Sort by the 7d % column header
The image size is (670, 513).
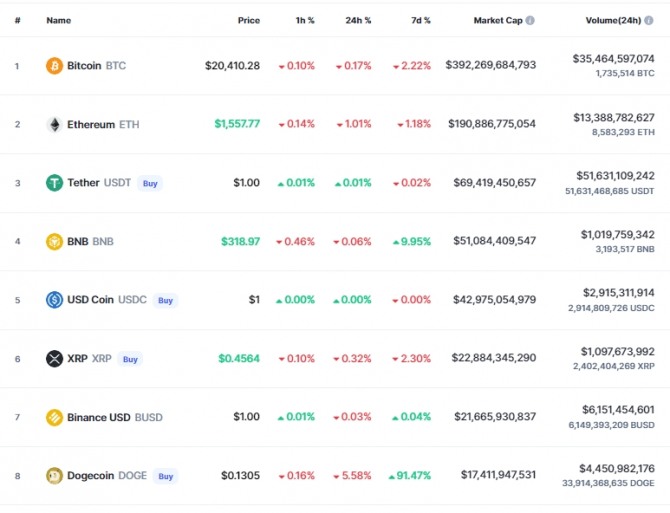[420, 20]
